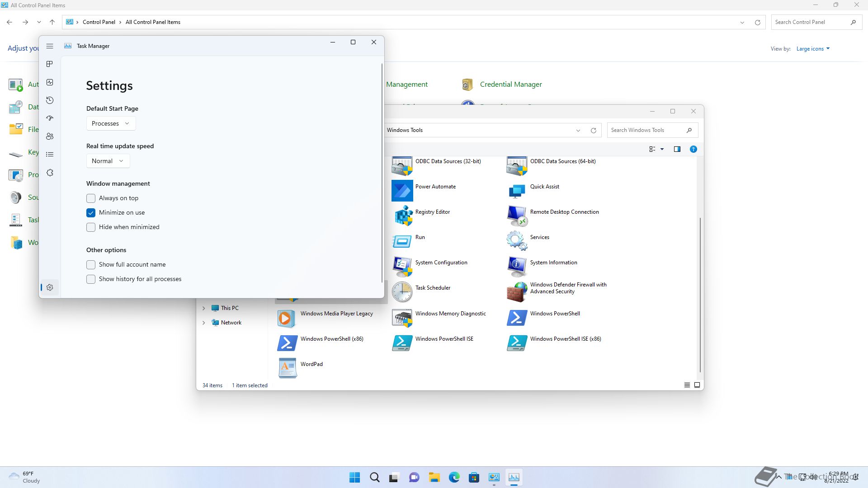Open Real time update speed dropdown

108,161
